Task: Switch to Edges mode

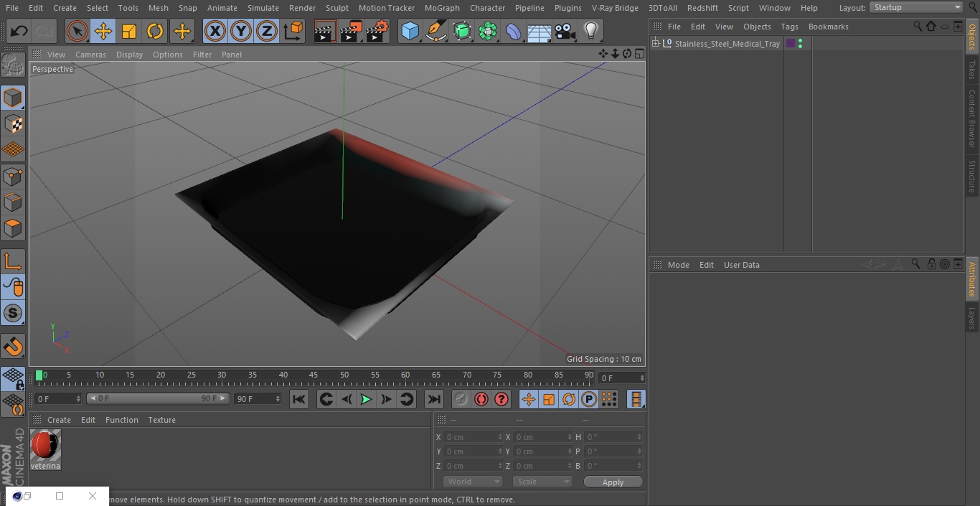Action: (13, 202)
